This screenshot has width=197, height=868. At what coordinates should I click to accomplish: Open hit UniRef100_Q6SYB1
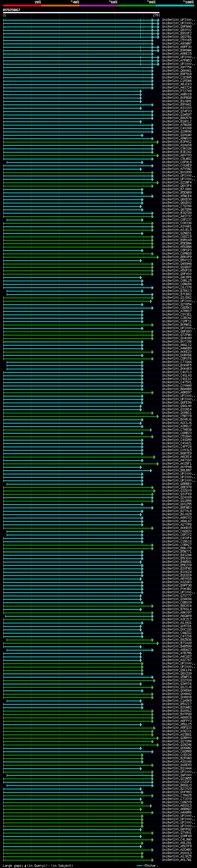coord(177,37)
